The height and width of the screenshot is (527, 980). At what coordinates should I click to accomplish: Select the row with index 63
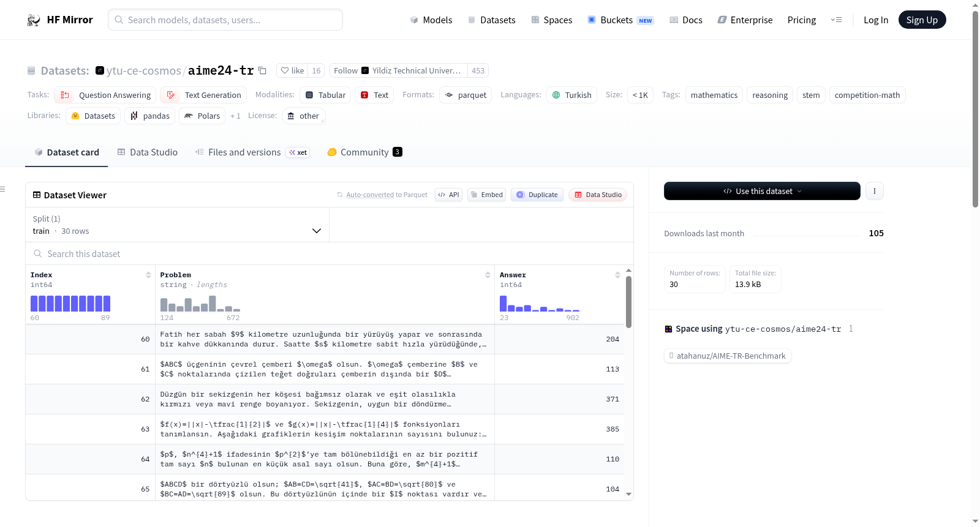(x=325, y=429)
